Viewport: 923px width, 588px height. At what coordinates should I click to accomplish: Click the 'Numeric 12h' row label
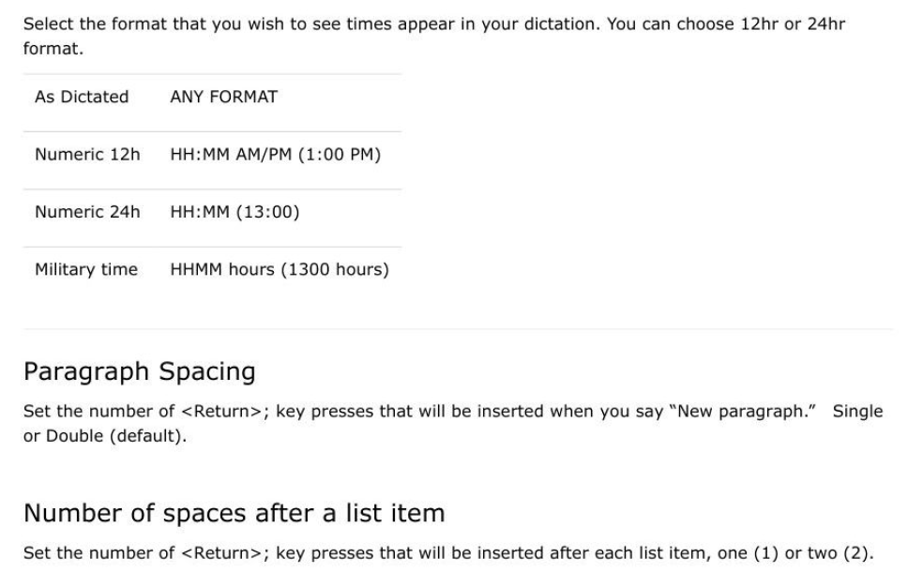[x=88, y=154]
